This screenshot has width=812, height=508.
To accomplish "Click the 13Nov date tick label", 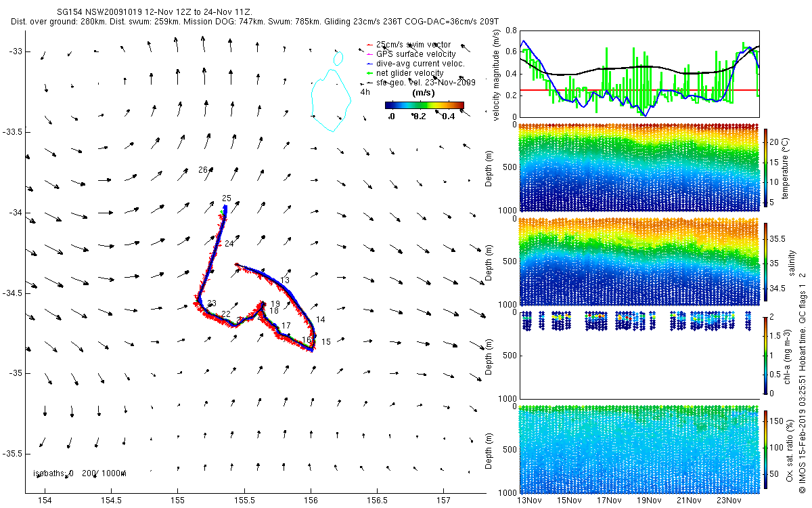I will 529,501.
